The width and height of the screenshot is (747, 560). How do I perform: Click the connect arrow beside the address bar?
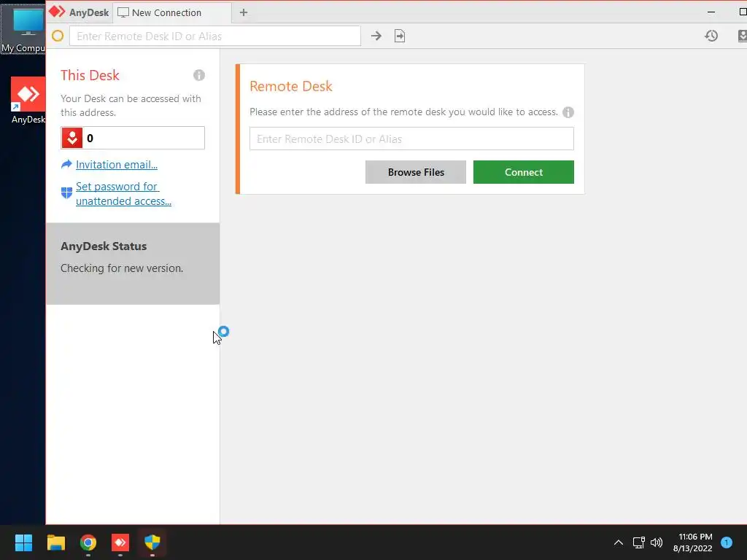[x=376, y=36]
